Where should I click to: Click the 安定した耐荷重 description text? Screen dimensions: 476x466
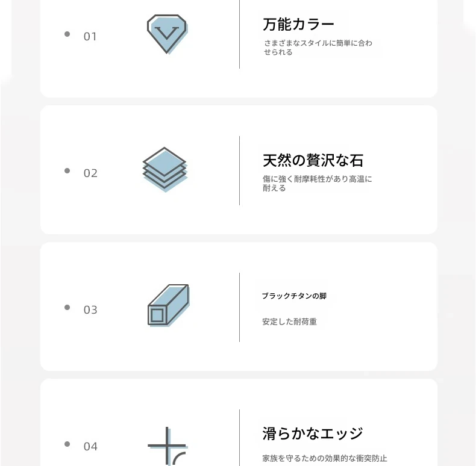[289, 322]
